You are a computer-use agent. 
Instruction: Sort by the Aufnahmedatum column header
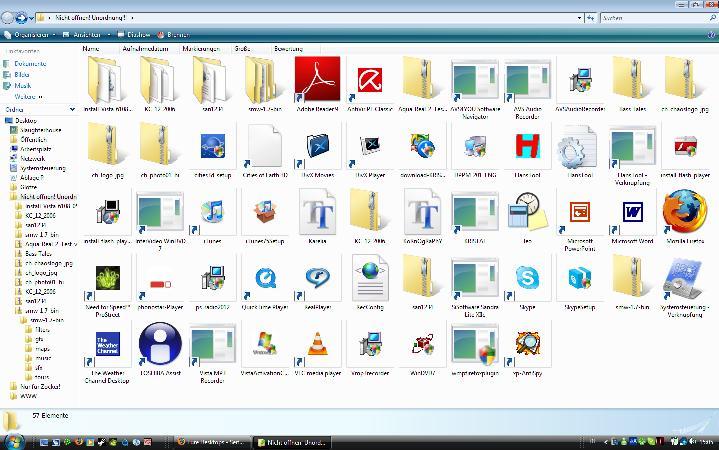(145, 49)
